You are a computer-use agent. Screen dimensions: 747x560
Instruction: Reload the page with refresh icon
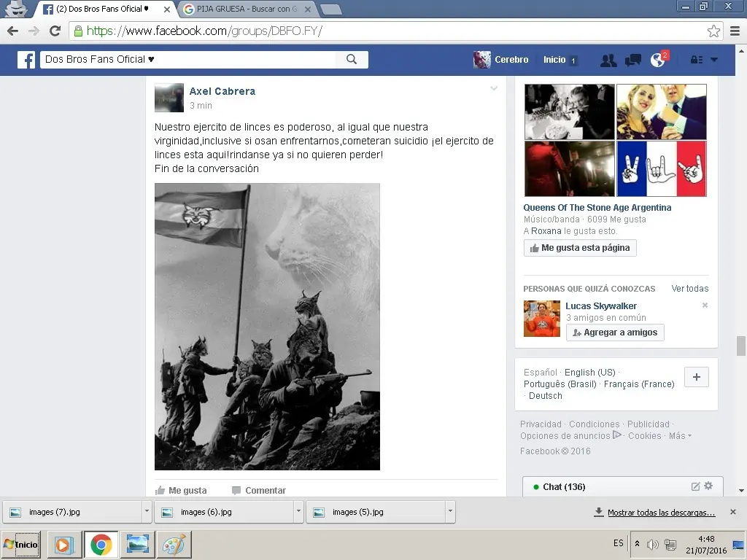(x=55, y=31)
